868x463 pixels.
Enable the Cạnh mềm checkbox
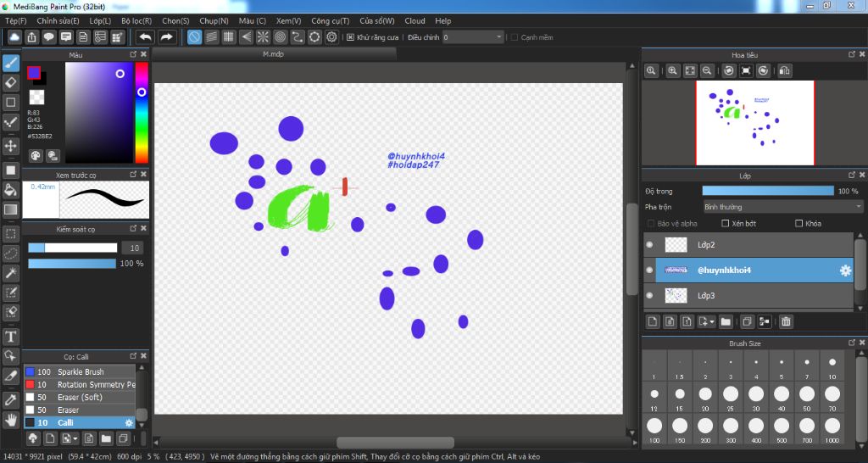[x=515, y=37]
